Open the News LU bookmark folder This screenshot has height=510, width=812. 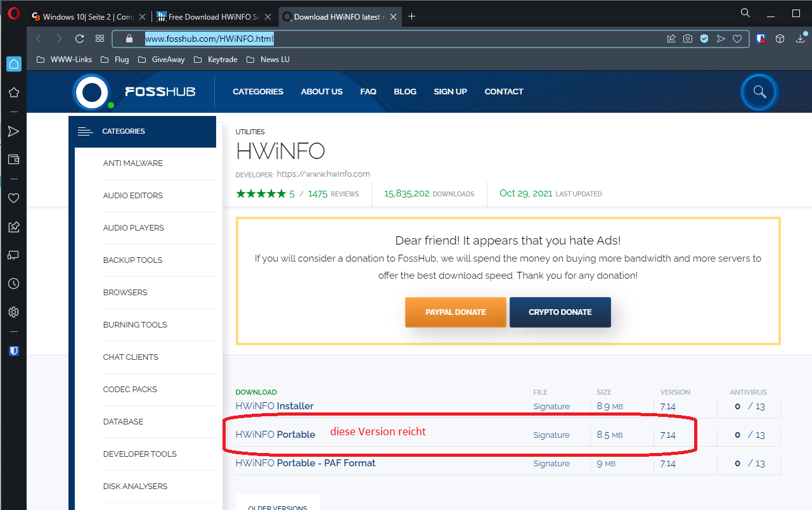(x=267, y=60)
